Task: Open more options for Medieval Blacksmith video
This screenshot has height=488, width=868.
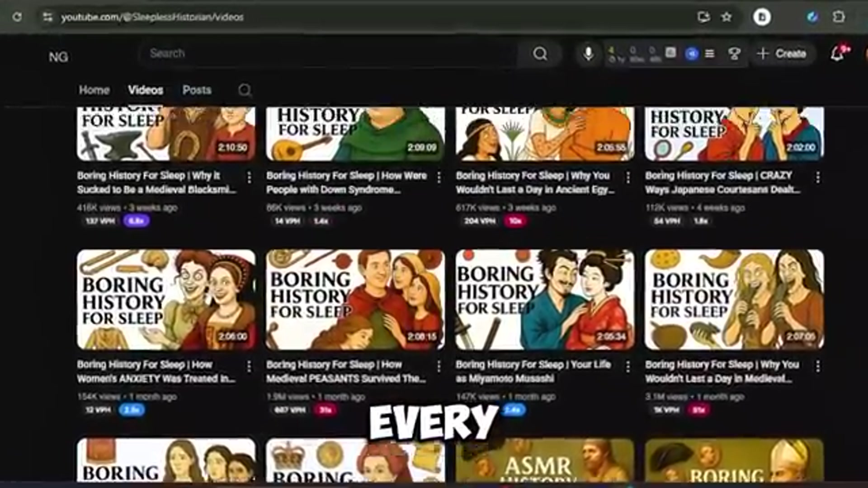Action: 249,177
